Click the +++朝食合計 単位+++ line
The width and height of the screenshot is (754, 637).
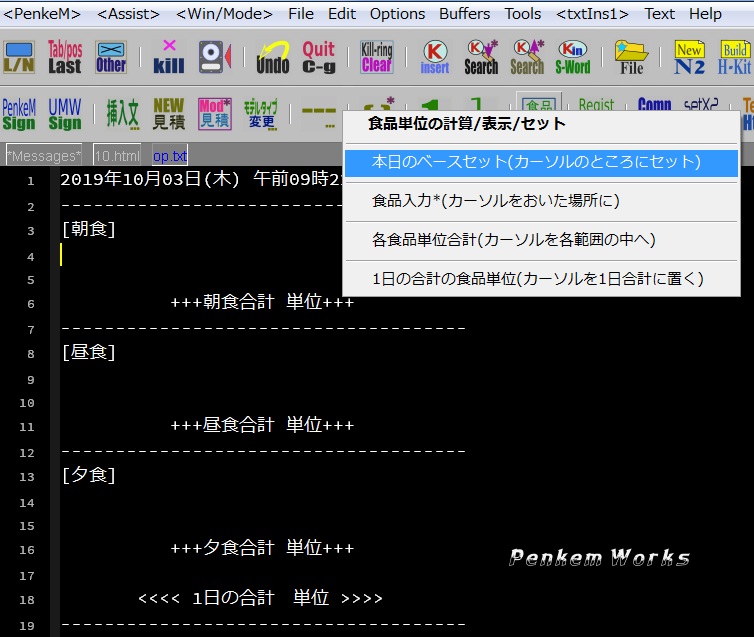pyautogui.click(x=263, y=302)
